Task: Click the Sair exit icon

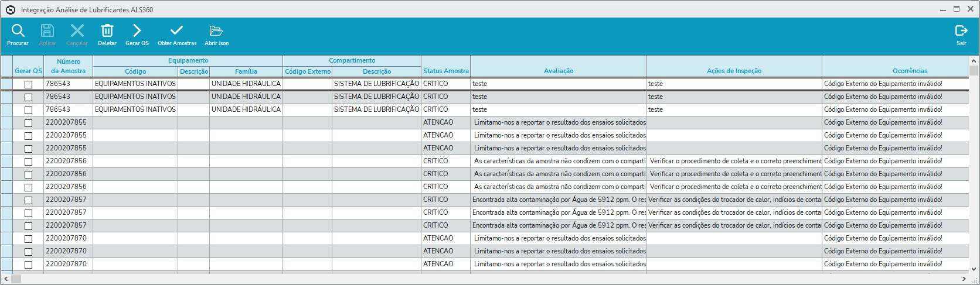Action: point(961,31)
